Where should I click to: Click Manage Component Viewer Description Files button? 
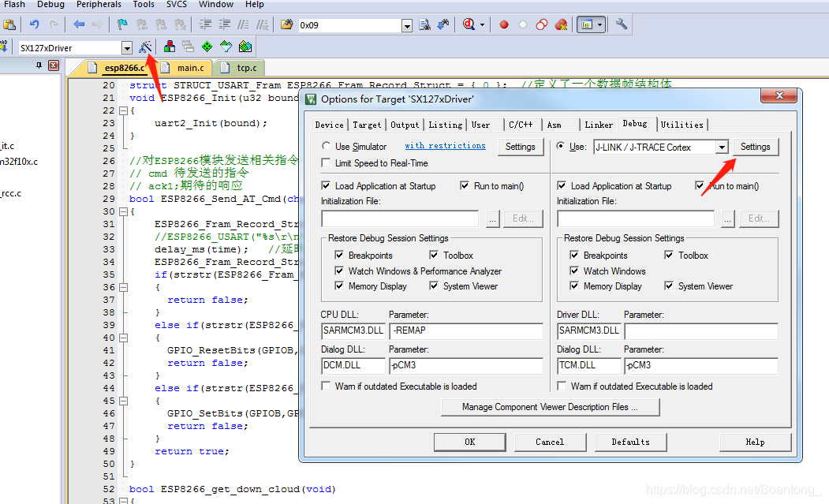pyautogui.click(x=550, y=407)
